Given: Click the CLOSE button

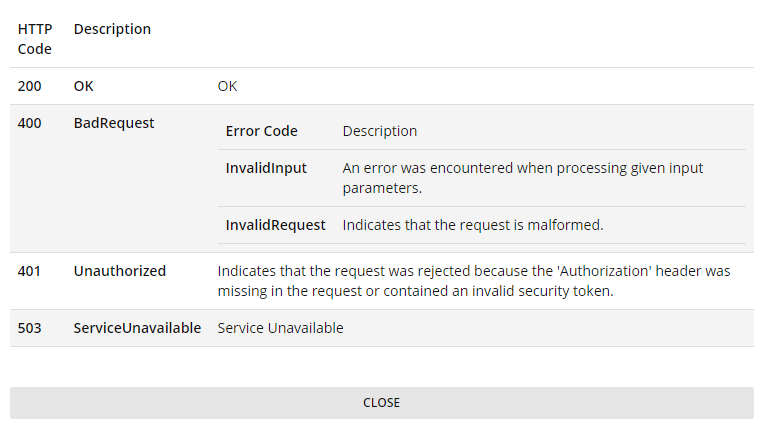Looking at the screenshot, I should click(381, 403).
